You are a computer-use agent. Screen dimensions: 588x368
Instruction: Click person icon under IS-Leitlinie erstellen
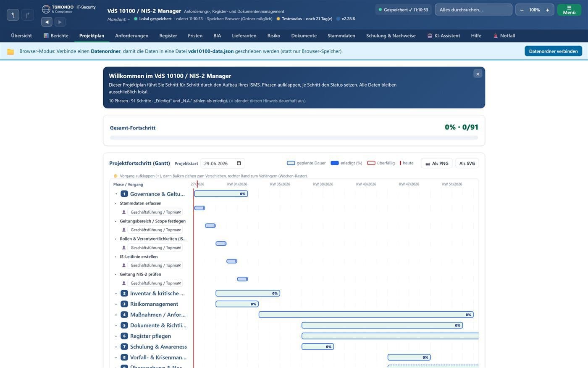pos(123,265)
